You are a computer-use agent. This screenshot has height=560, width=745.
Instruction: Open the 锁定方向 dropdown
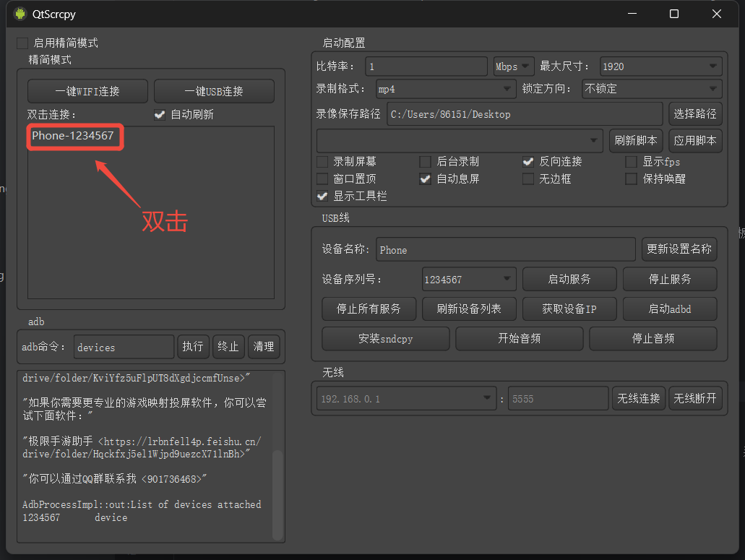point(652,90)
